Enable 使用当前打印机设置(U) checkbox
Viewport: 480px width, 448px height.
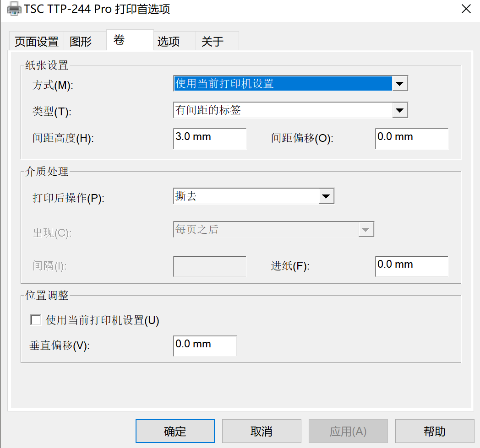pos(36,320)
